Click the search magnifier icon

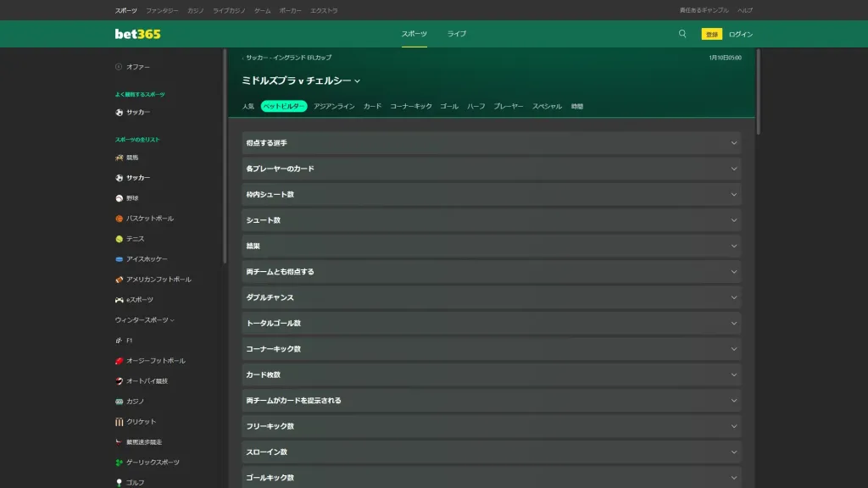(682, 34)
